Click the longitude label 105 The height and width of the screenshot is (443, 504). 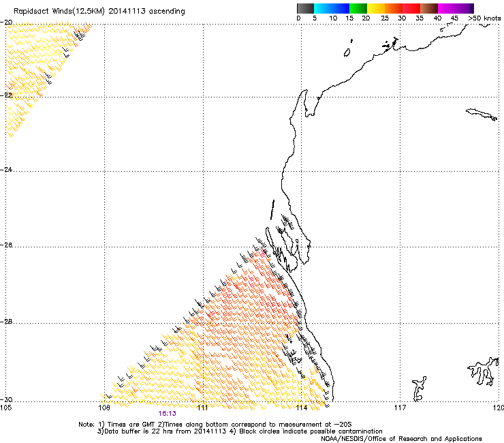[x=5, y=408]
